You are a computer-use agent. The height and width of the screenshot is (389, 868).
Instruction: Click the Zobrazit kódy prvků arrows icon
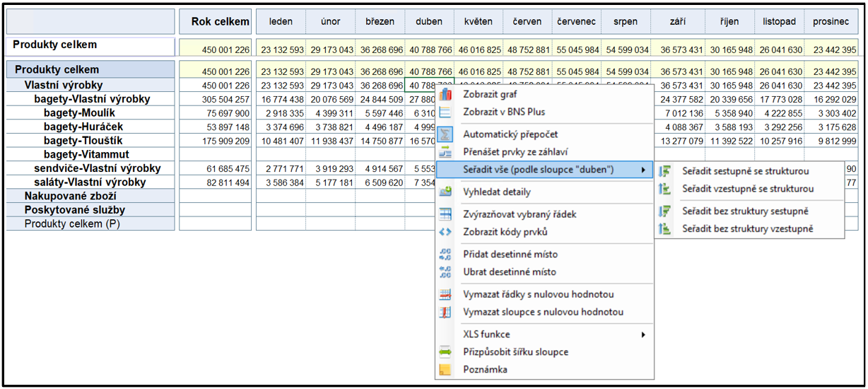[x=445, y=232]
